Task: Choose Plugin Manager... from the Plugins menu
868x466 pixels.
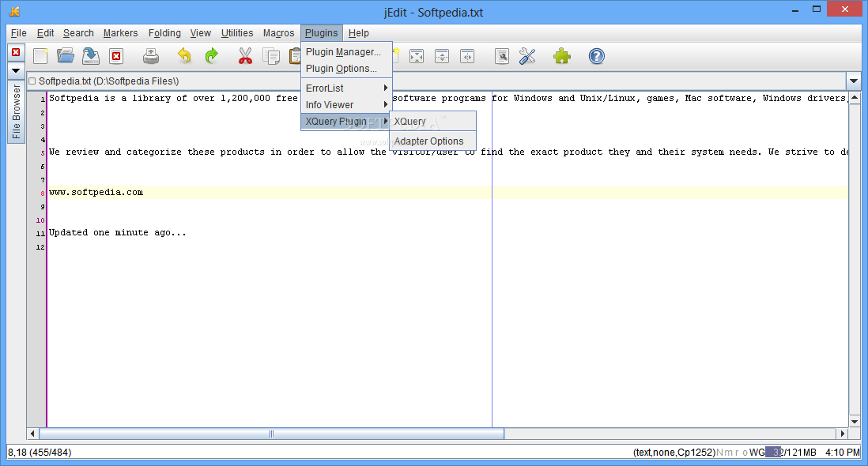Action: (346, 52)
